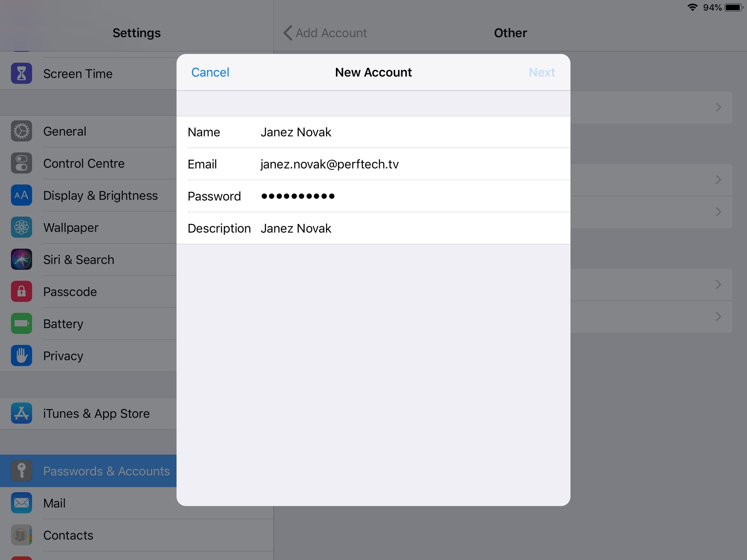Image resolution: width=747 pixels, height=560 pixels.
Task: Open Contacts settings in sidebar
Action: (137, 535)
